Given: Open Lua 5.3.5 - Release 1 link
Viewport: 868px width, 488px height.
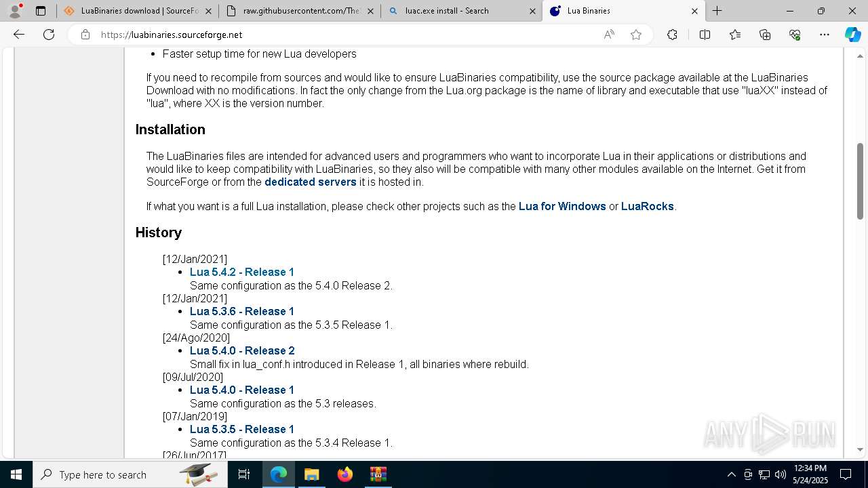Looking at the screenshot, I should click(242, 429).
